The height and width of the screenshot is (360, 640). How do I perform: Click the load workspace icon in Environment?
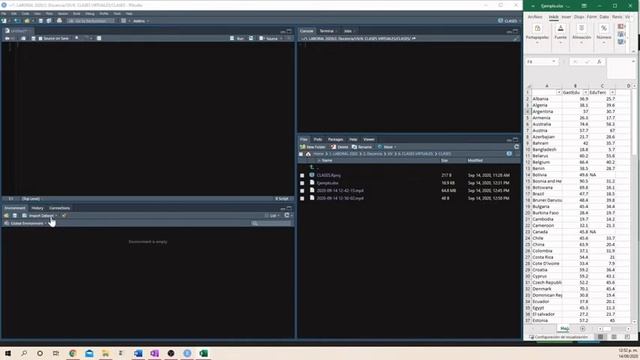coord(6,216)
